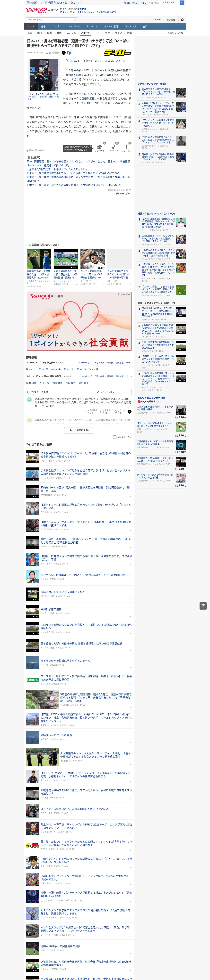Open the スポーツ category tab
210x980 pixels.
(86, 33)
